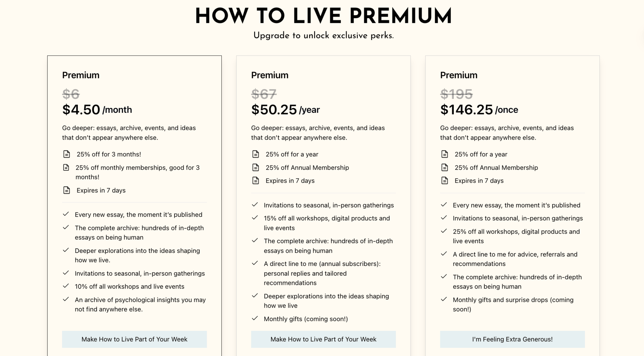
Task: Click checkmark beside '10% off all workshops and live events'
Action: tap(66, 286)
